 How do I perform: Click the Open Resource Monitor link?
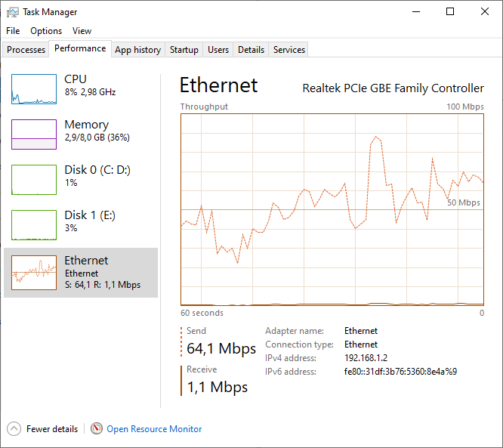154,428
